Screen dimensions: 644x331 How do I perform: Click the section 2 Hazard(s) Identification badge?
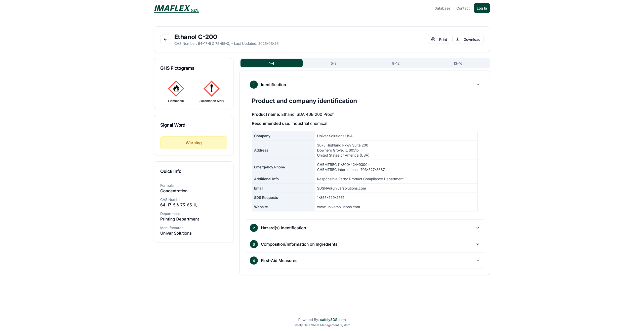pyautogui.click(x=254, y=228)
